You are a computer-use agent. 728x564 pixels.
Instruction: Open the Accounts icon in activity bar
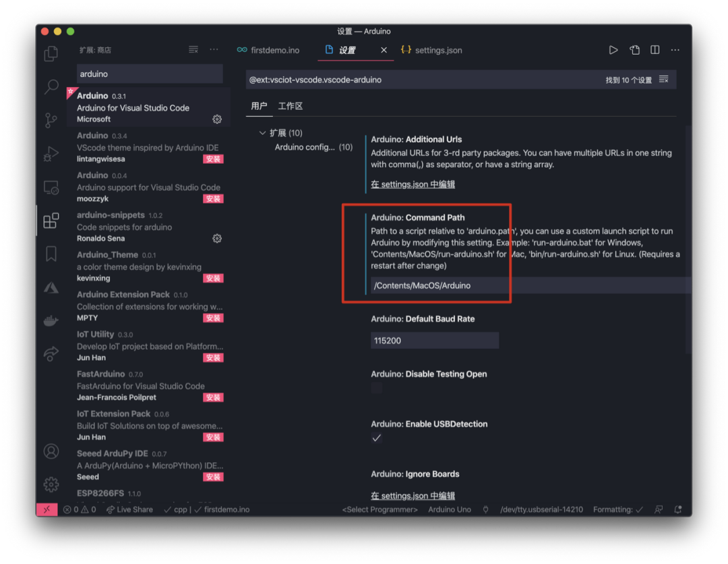(51, 451)
